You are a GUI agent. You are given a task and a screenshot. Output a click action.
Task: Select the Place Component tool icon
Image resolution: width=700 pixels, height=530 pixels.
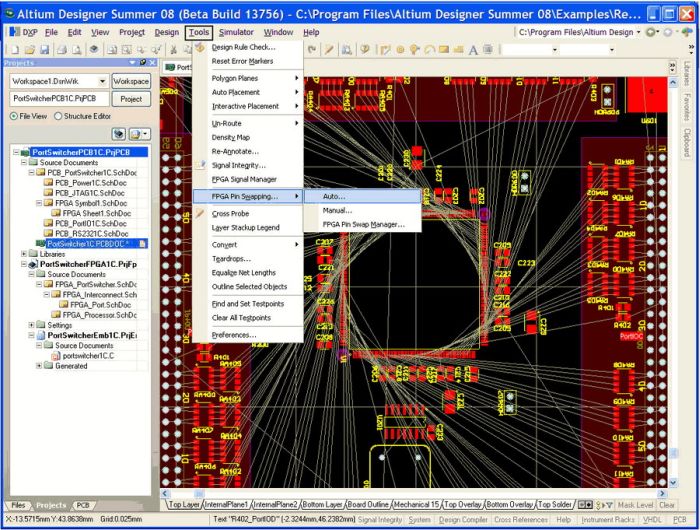[x=488, y=50]
